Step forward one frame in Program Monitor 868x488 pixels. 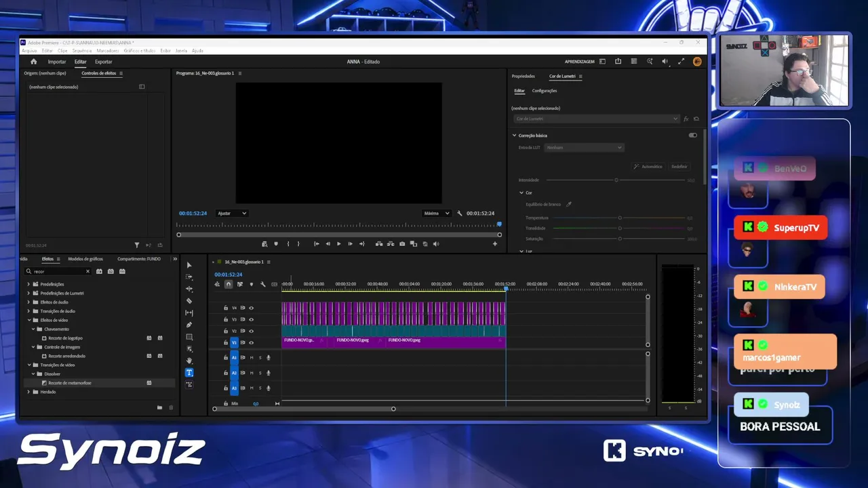tap(350, 244)
